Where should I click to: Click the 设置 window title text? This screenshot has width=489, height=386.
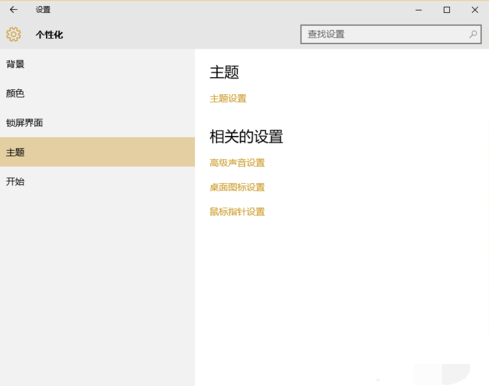43,10
